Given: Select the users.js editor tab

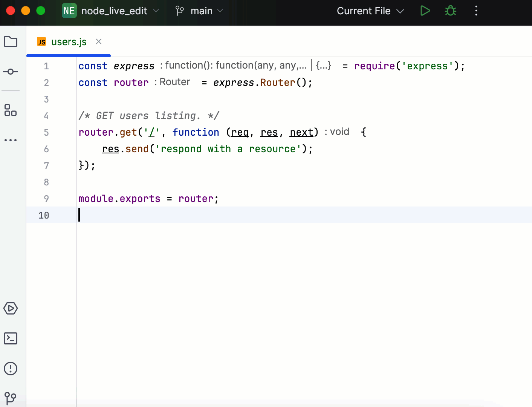Looking at the screenshot, I should click(69, 42).
